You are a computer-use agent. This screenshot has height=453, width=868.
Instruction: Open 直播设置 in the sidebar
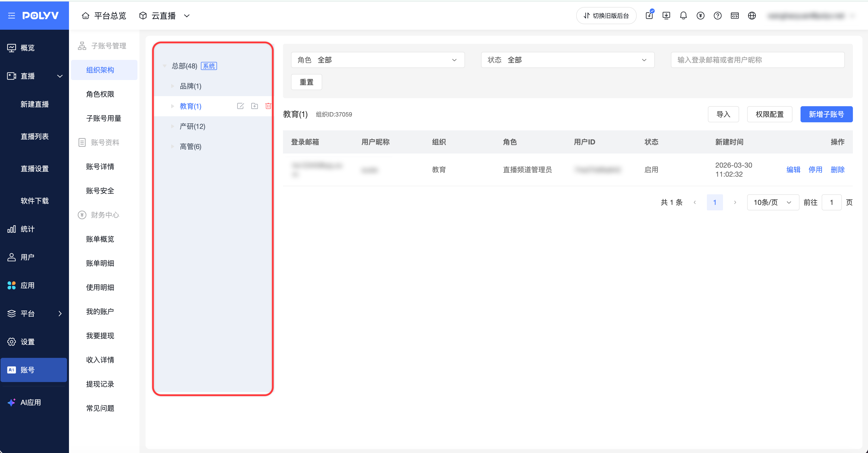coord(34,169)
